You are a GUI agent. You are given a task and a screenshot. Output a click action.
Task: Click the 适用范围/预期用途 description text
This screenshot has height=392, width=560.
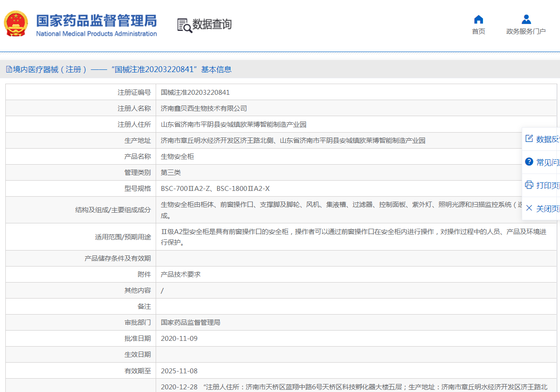point(354,237)
